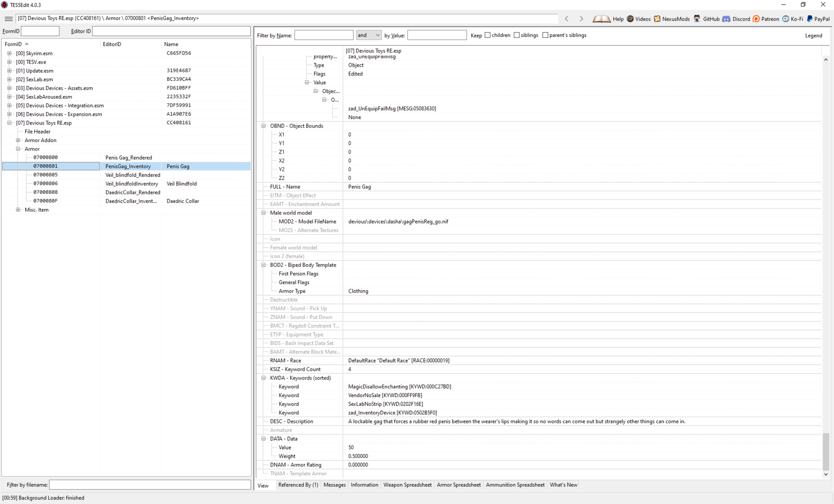Screen dimensions: 834x504
Task: Expand Misc. Item group
Action: (x=18, y=210)
